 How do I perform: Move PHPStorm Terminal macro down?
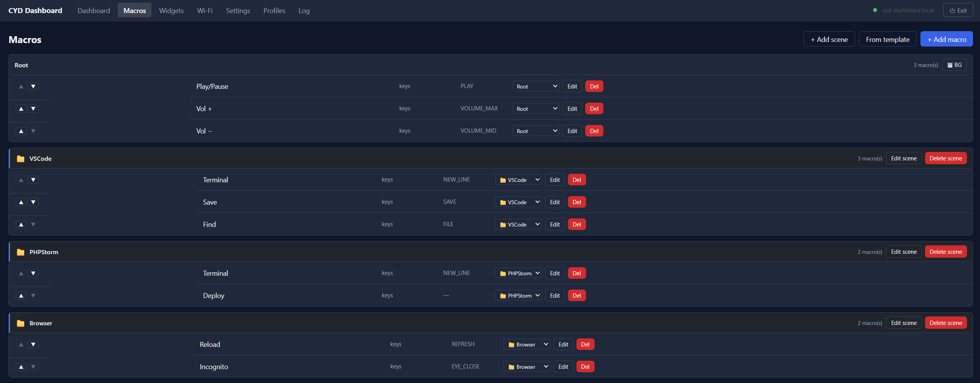33,273
